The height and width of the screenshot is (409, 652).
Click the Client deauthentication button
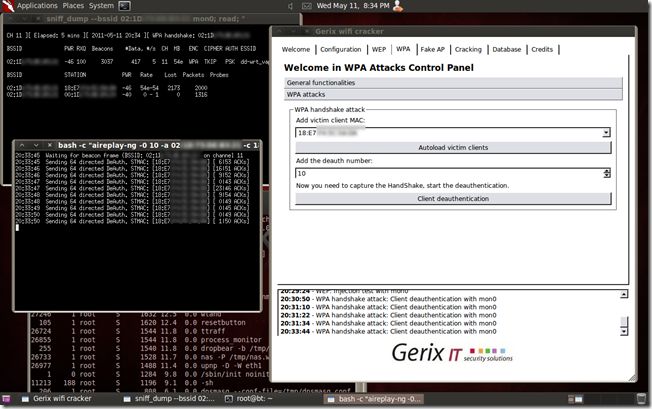(x=453, y=199)
